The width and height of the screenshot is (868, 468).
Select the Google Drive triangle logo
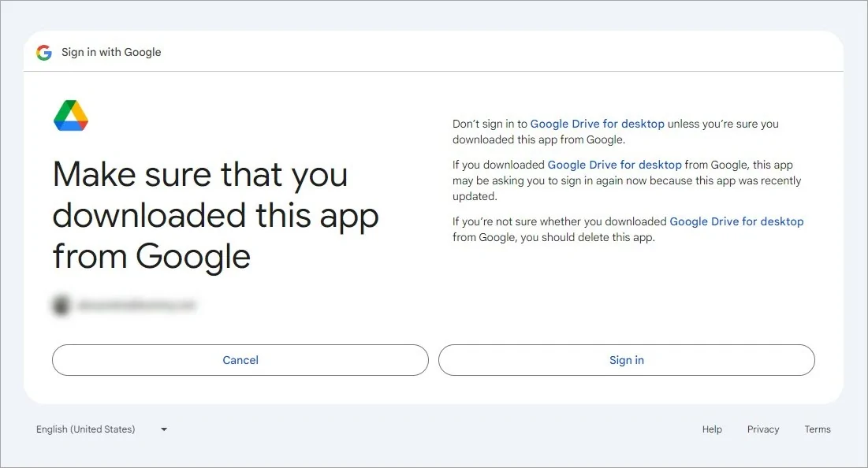(70, 114)
